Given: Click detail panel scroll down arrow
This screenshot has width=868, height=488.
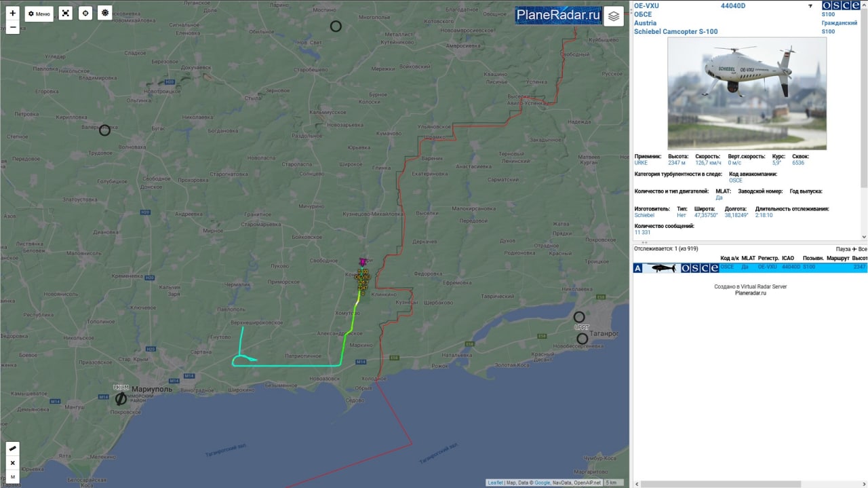Looking at the screenshot, I should [864, 236].
